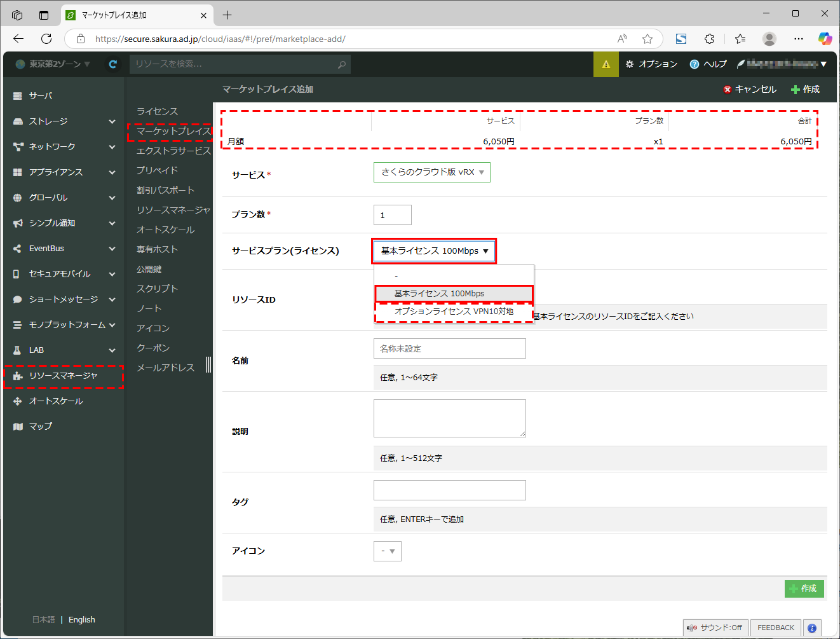Click the グローバル globe icon

(18, 198)
